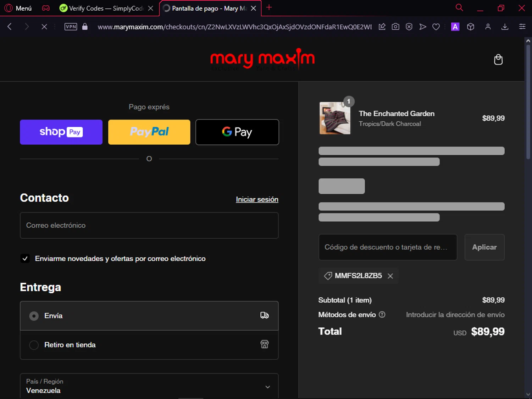Select the Retiro en tienda option

(x=149, y=345)
